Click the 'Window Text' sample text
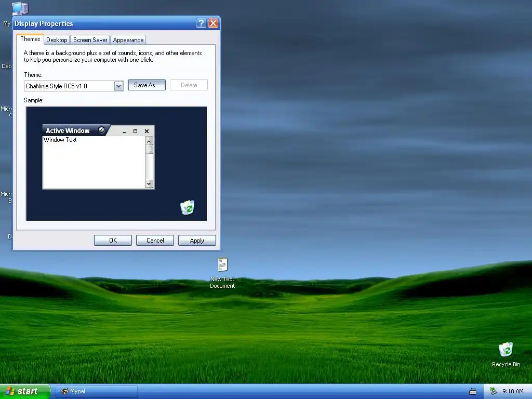This screenshot has height=399, width=532. click(x=60, y=140)
